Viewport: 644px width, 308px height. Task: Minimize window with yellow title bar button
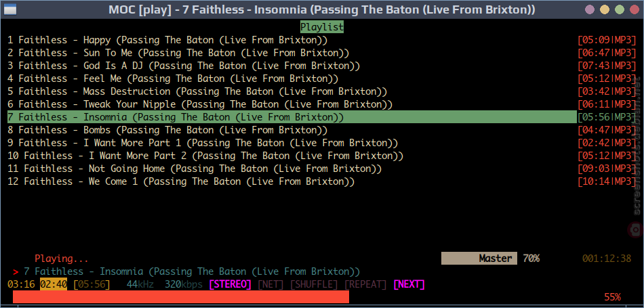point(604,9)
